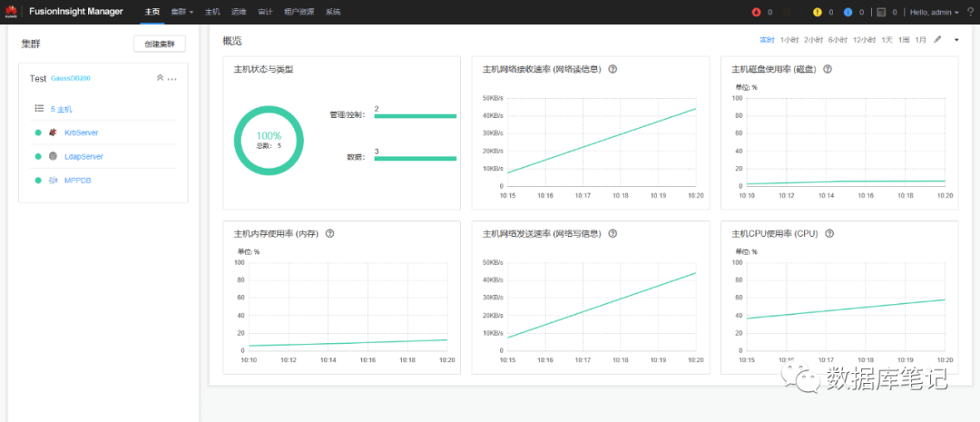Click the blue info alarm icon
The image size is (980, 422).
tap(848, 12)
